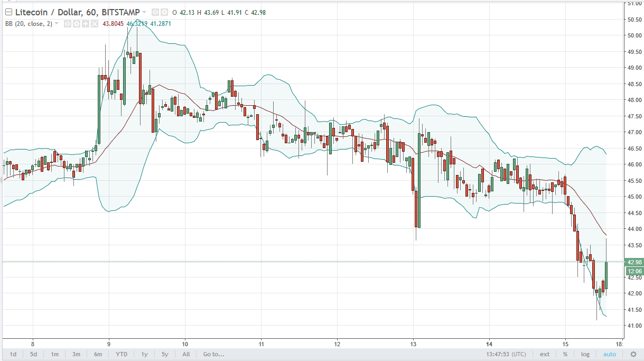This screenshot has height=361, width=644.
Task: Click the plus icon next to BB indicator
Action: tap(85, 24)
